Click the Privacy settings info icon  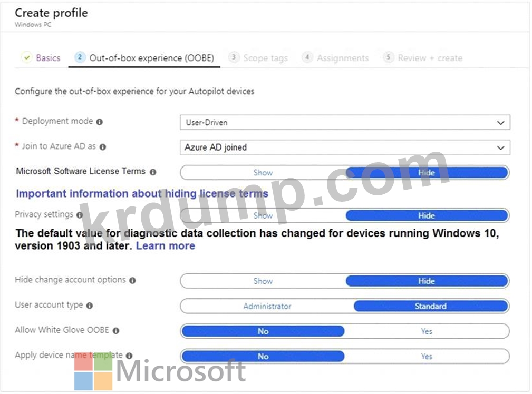click(x=80, y=215)
